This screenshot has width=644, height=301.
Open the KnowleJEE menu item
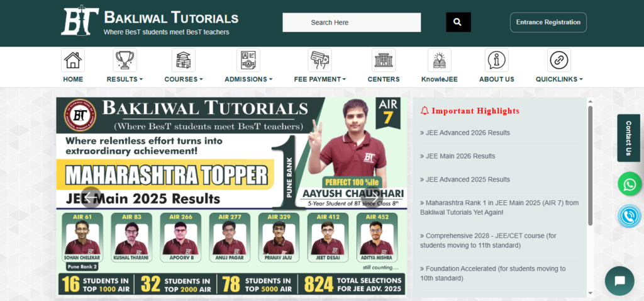click(x=440, y=79)
